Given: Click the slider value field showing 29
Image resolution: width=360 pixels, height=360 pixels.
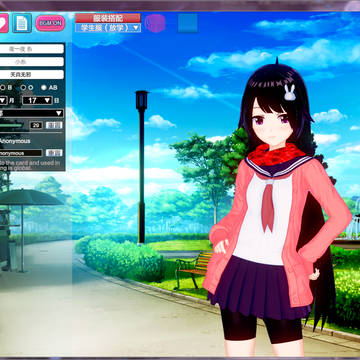Looking at the screenshot, I should tap(36, 125).
